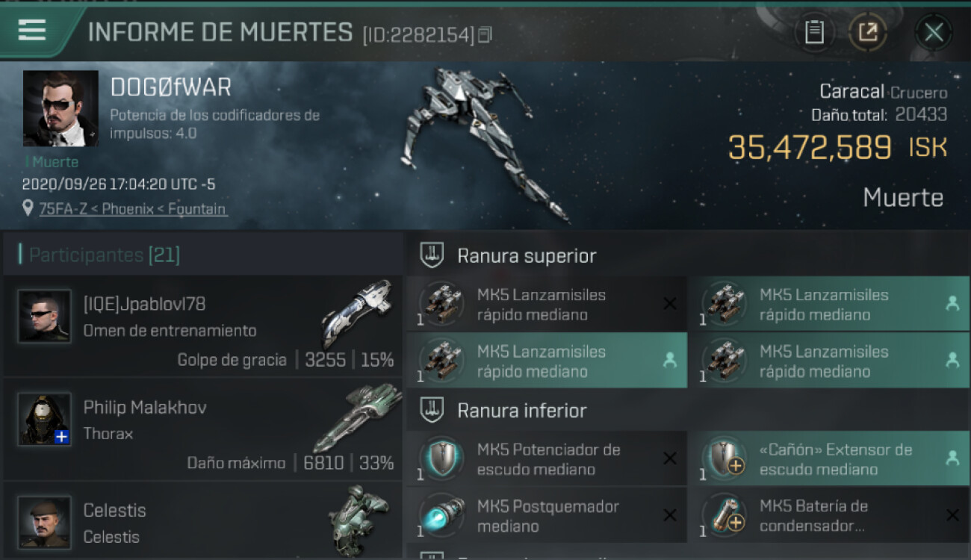971x560 pixels.
Task: Copy the kill report ID
Action: coord(486,34)
